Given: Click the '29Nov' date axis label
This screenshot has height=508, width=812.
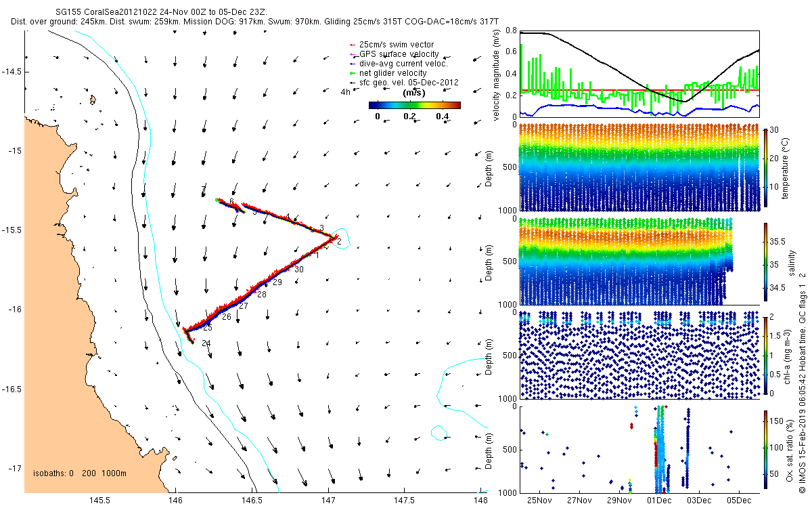Looking at the screenshot, I should click(x=619, y=501).
